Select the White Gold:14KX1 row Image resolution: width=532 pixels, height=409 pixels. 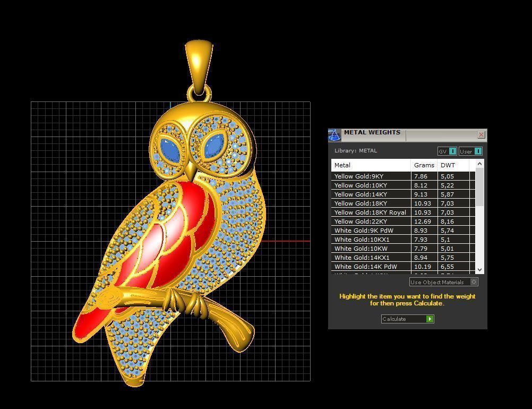[403, 257]
